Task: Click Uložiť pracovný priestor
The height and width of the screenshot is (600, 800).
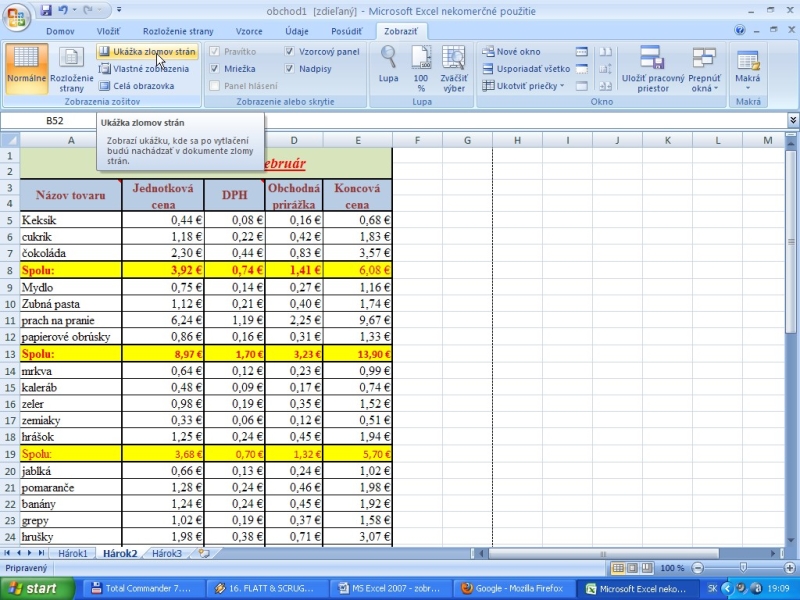Action: tap(653, 68)
